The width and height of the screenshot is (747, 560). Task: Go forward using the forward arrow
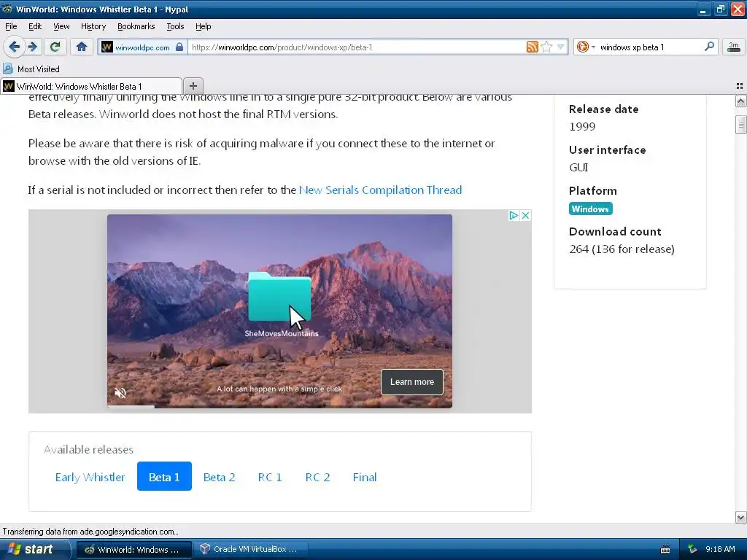pyautogui.click(x=33, y=47)
